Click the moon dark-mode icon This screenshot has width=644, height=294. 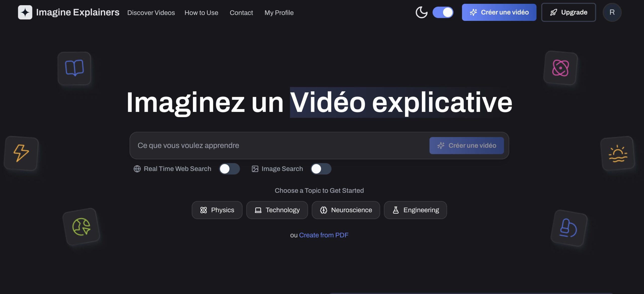421,12
